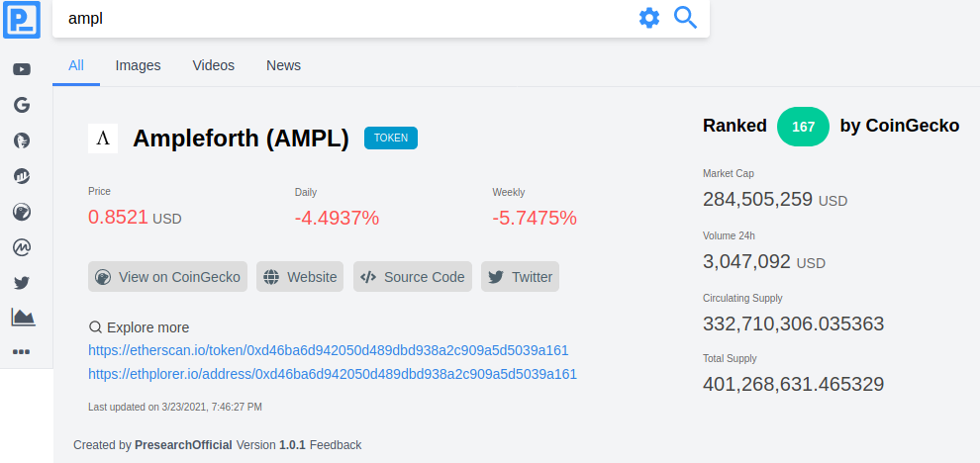Click the Presearch logo icon
The height and width of the screenshot is (463, 980).
point(22,20)
